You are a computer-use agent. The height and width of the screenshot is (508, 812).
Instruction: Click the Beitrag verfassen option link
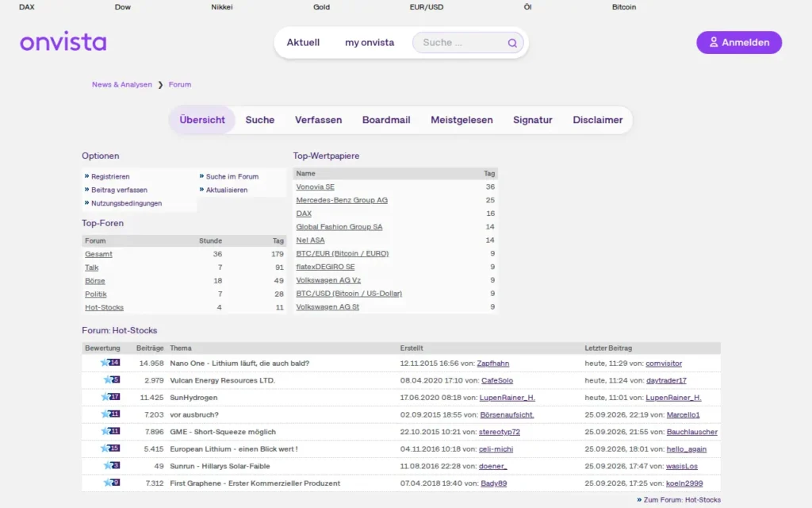click(x=119, y=190)
